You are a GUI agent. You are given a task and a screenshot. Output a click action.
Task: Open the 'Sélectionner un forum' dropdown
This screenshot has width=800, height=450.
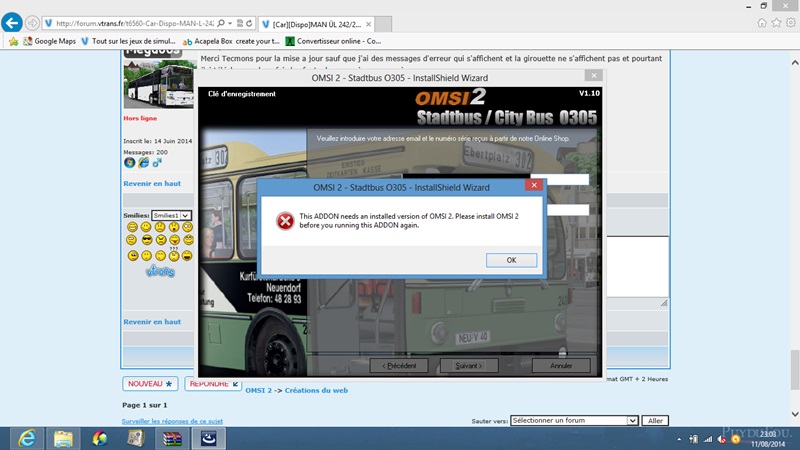[574, 420]
